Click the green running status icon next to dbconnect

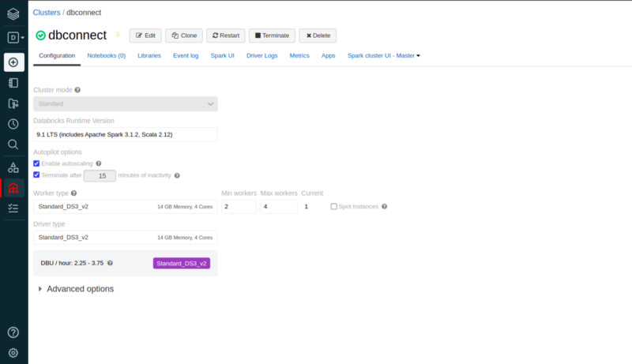(x=40, y=36)
